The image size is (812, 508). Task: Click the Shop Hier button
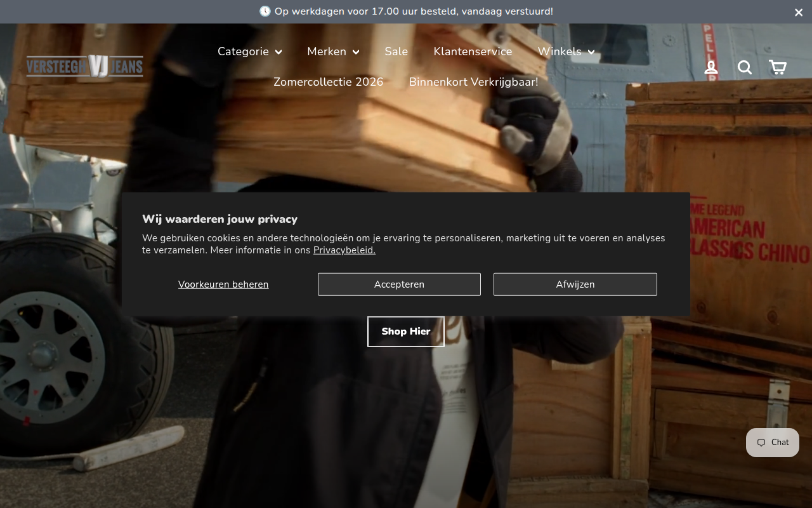[406, 331]
